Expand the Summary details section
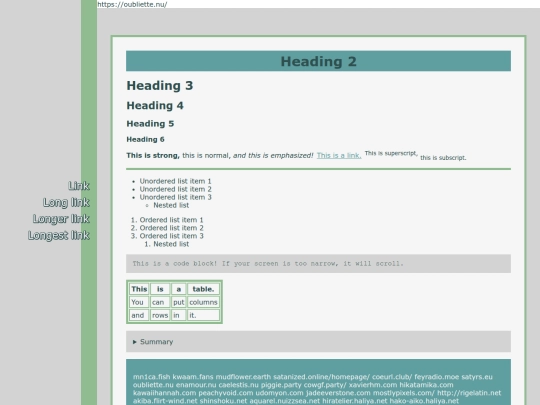 318,342
